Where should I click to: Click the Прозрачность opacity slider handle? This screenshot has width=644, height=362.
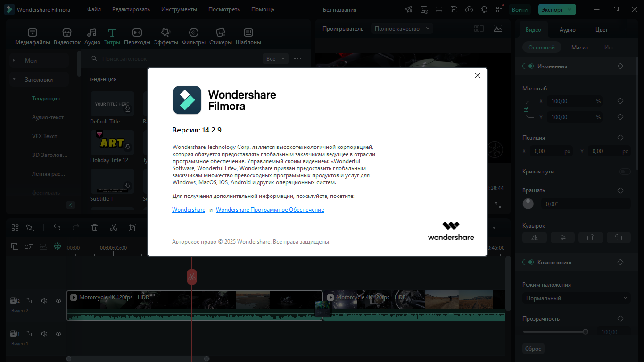coord(586,332)
